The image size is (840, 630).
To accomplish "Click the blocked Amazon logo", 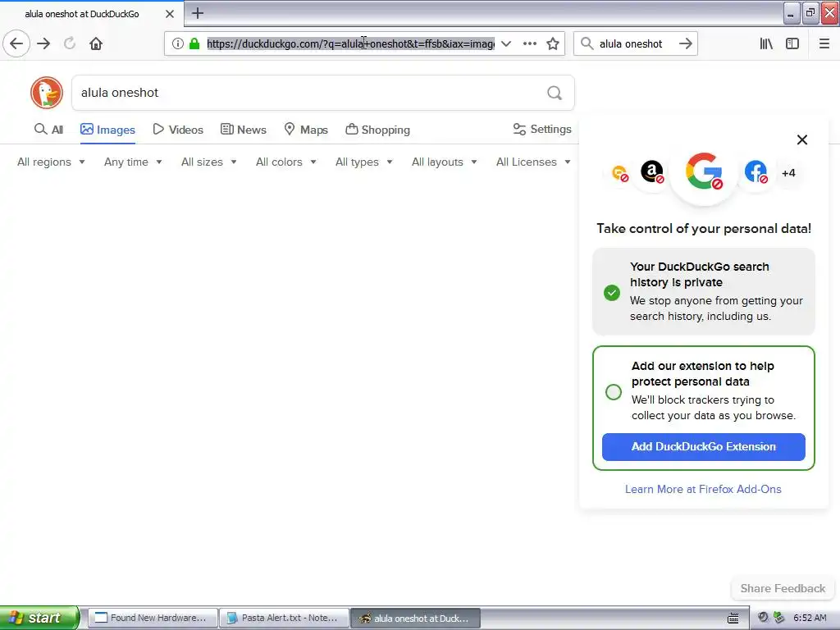I will click(x=652, y=172).
